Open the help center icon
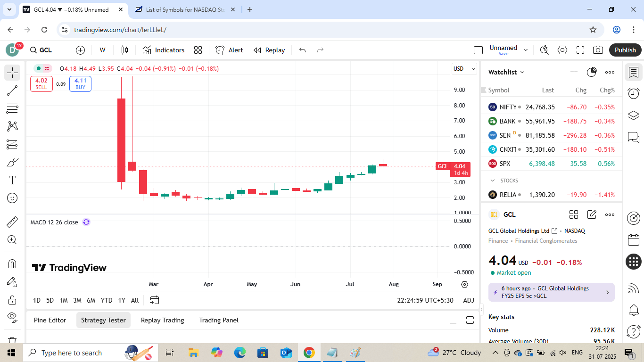This screenshot has height=362, width=644. coord(634,332)
